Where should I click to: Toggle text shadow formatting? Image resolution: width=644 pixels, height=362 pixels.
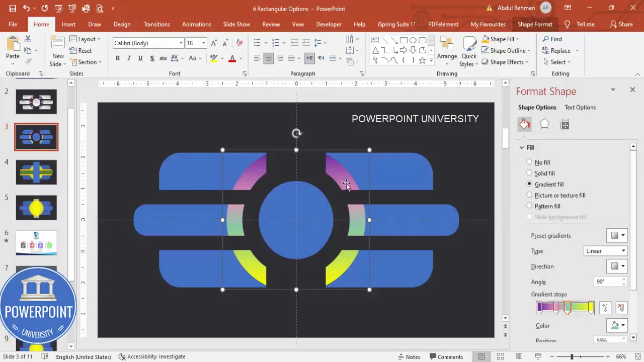click(151, 58)
